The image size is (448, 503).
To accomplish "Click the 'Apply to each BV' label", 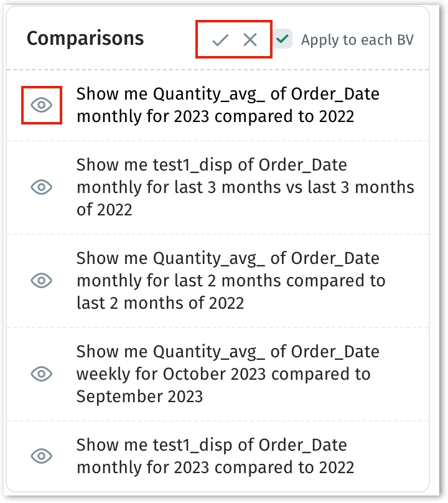I will (x=357, y=40).
